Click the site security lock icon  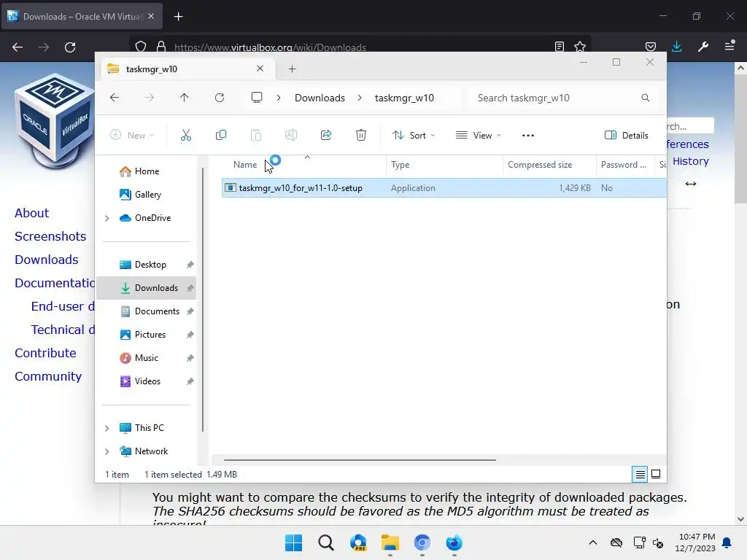coord(161,47)
